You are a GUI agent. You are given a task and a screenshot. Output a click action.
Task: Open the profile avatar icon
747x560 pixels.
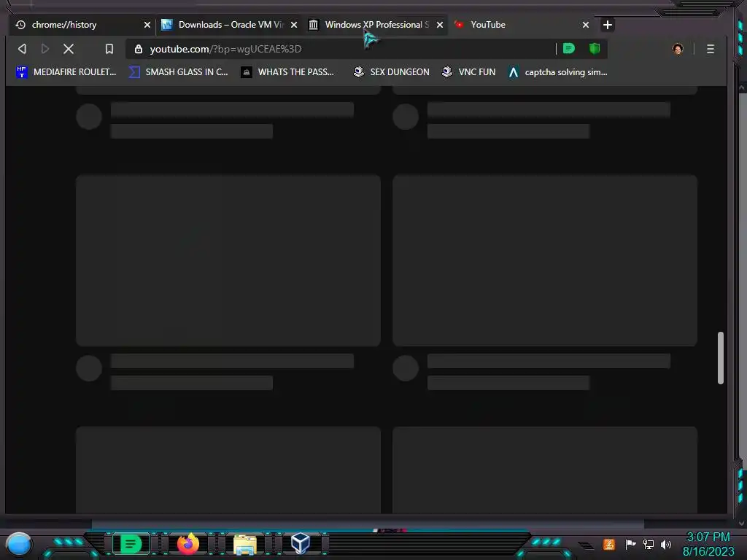click(x=678, y=49)
